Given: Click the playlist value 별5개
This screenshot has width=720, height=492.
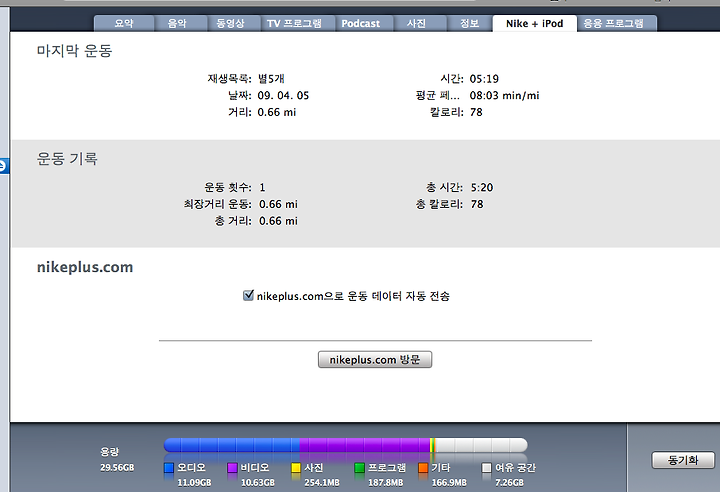Looking at the screenshot, I should pos(271,79).
